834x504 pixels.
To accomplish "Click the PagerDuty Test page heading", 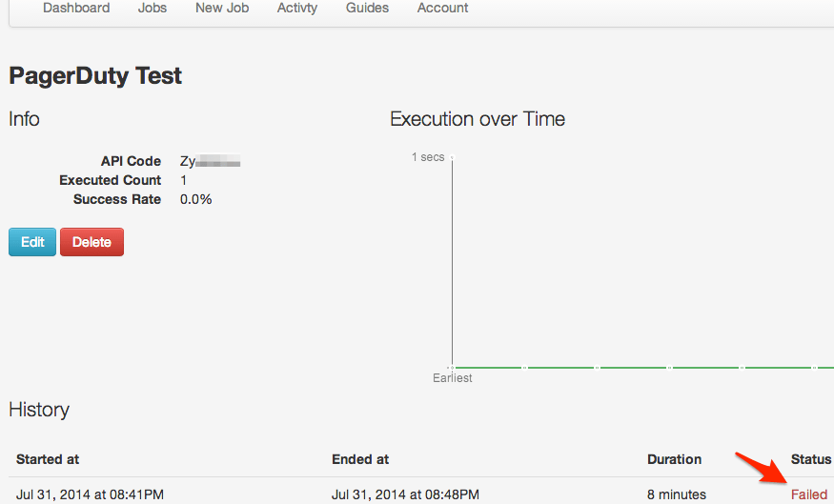I will point(95,76).
